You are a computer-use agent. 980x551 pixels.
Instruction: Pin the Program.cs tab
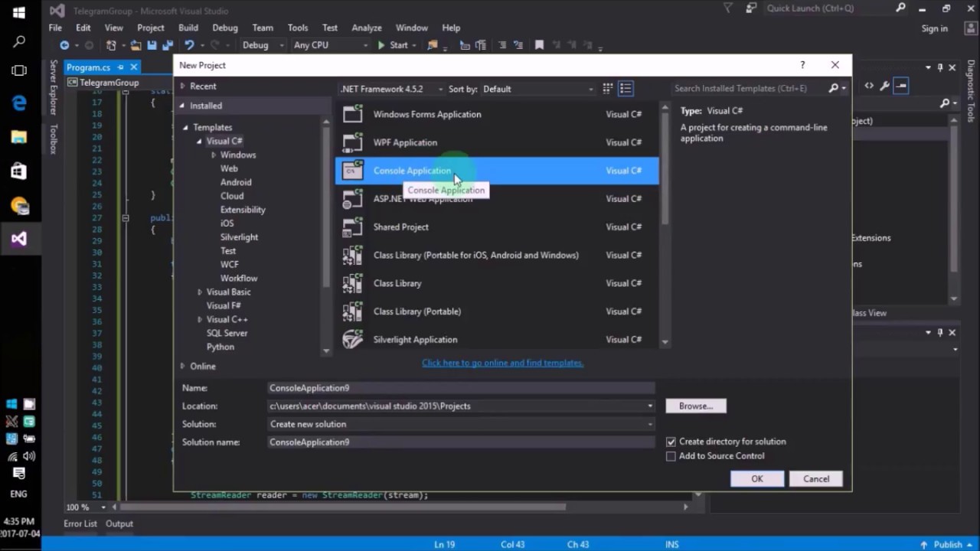(x=121, y=67)
